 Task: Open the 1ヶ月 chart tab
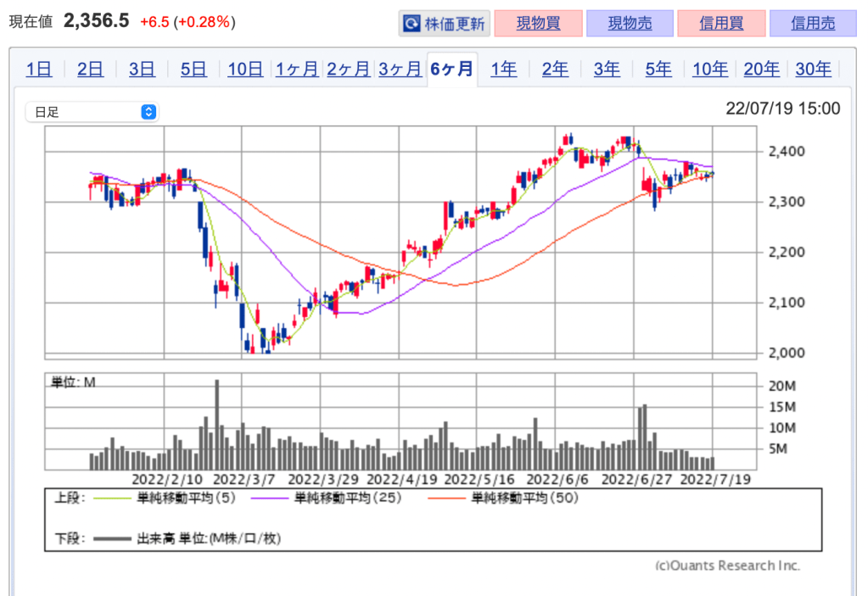point(297,70)
